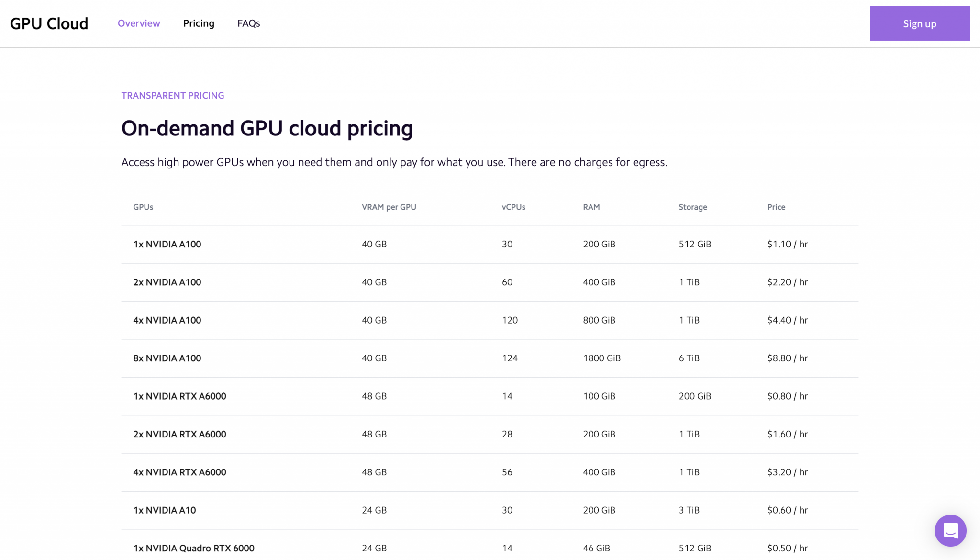The height and width of the screenshot is (560, 980).
Task: Click the GPUs column header
Action: (x=143, y=207)
